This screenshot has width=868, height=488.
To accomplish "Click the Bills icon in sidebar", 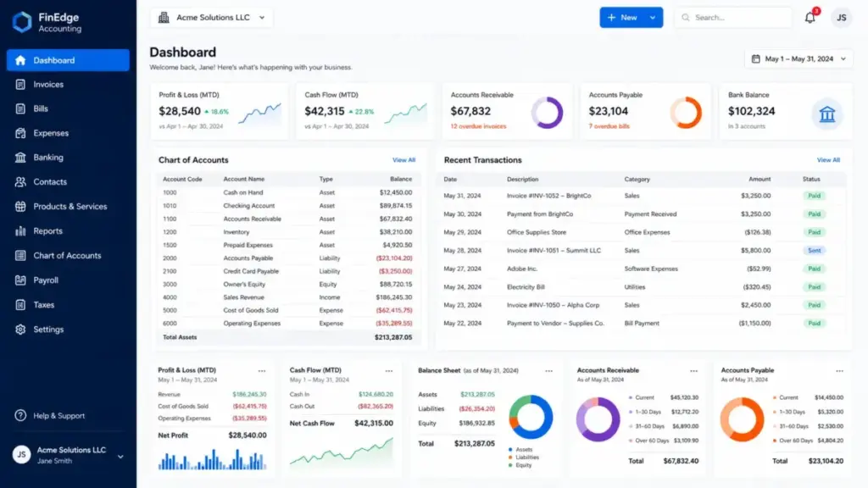I will click(20, 109).
